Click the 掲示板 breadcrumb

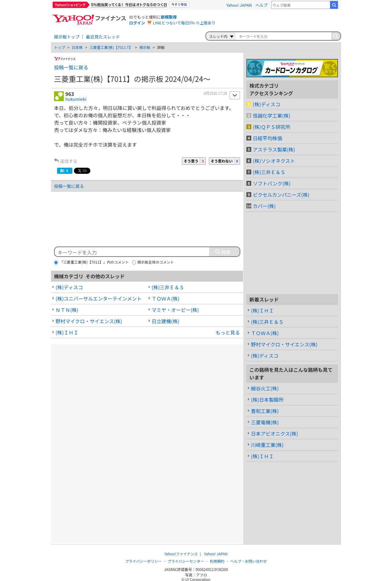(145, 48)
